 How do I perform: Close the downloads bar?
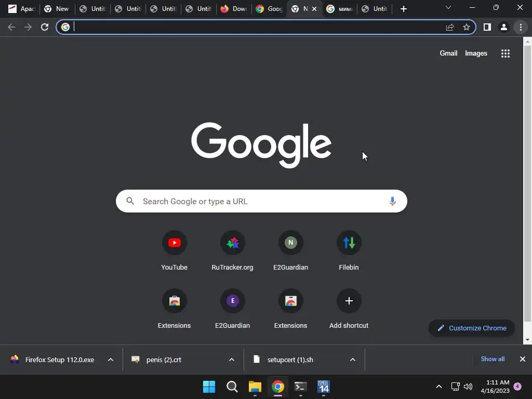click(523, 359)
